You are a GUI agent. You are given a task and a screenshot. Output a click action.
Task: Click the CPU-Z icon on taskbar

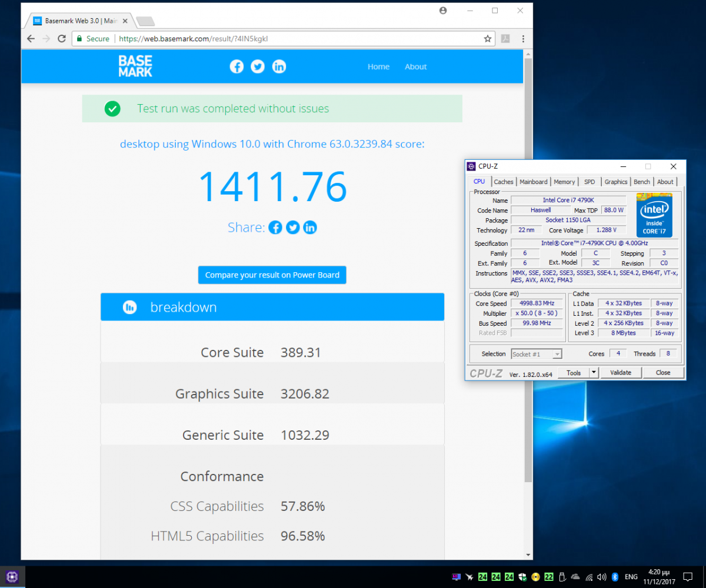13,576
